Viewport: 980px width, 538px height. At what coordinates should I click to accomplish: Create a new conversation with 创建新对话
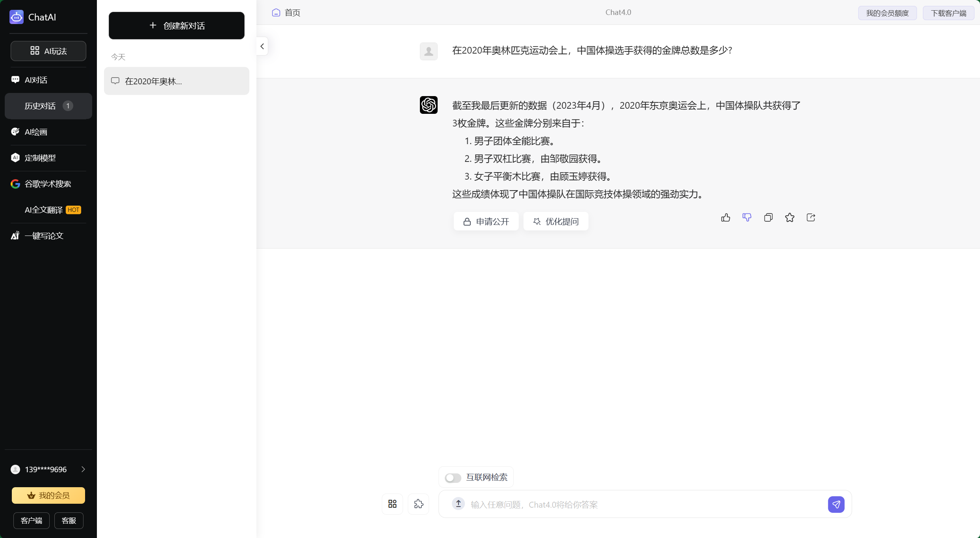point(176,25)
